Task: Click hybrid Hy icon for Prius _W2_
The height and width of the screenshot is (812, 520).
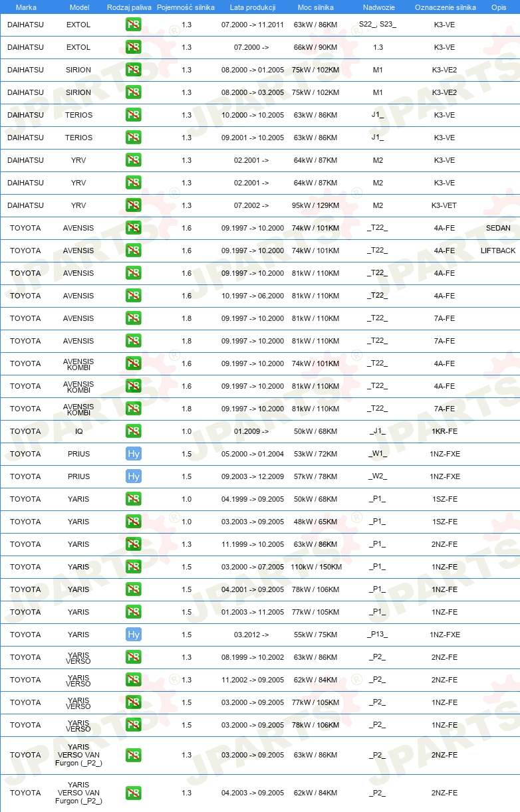Action: [133, 476]
